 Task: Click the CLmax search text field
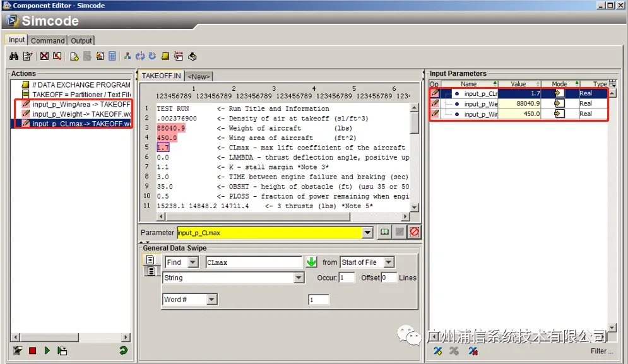tap(254, 262)
